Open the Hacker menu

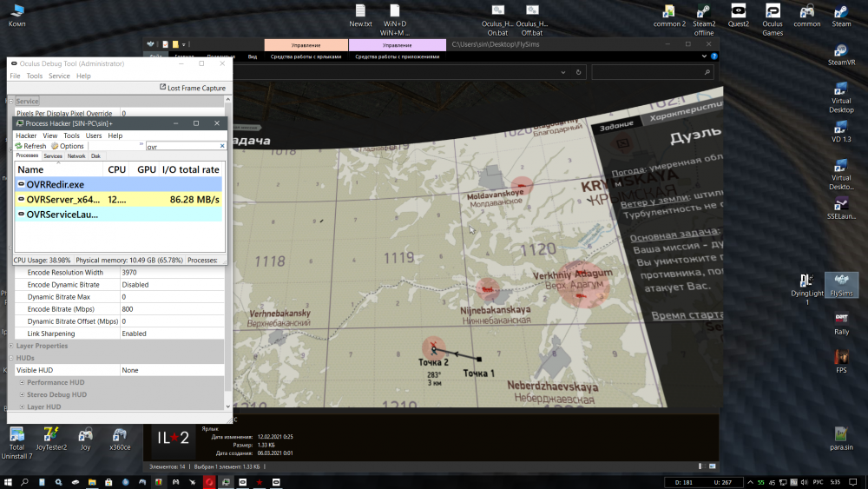pyautogui.click(x=26, y=135)
